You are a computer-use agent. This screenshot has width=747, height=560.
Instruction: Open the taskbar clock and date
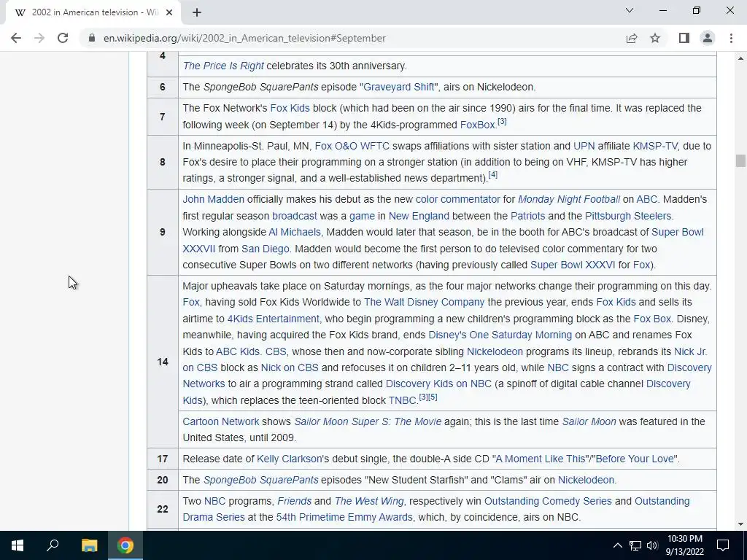coord(684,545)
